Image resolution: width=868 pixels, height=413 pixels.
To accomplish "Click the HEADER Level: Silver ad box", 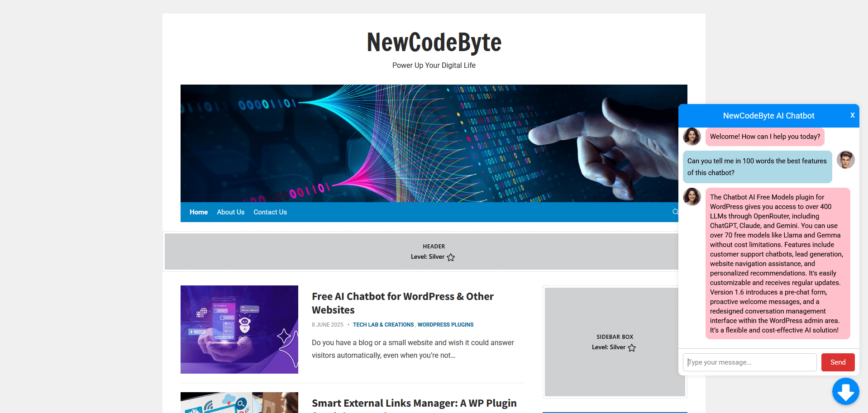I will click(x=421, y=252).
